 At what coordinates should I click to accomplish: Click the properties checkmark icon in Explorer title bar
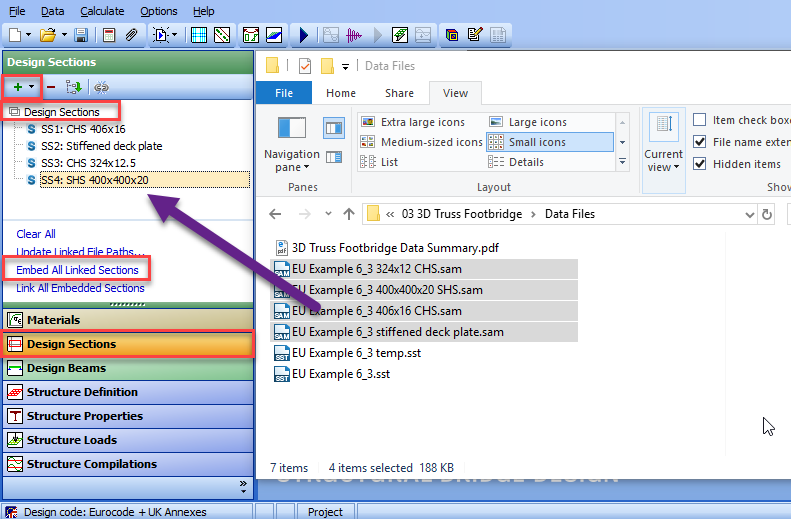click(x=305, y=66)
